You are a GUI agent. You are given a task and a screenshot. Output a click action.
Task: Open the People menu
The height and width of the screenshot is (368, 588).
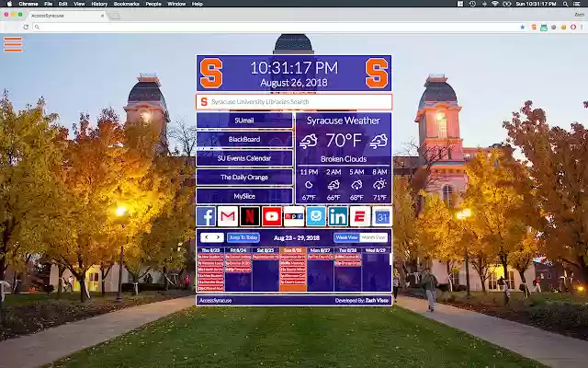[153, 4]
